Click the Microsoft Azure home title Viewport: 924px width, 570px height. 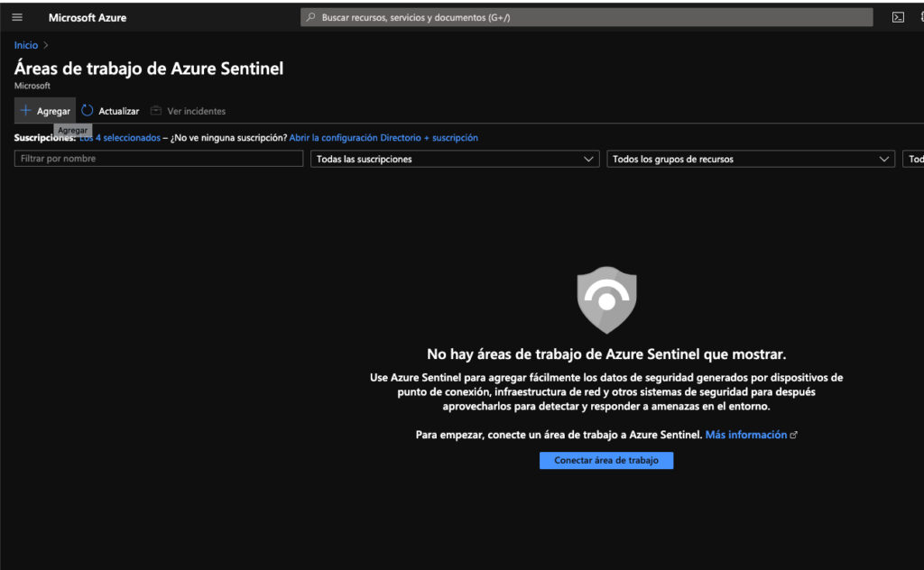(88, 17)
